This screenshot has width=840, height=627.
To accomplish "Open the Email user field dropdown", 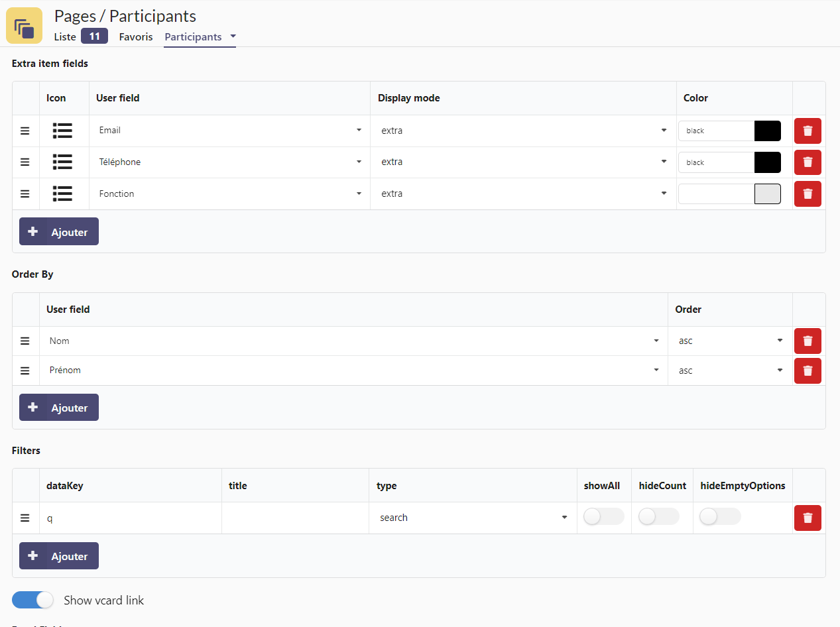I will [x=229, y=131].
